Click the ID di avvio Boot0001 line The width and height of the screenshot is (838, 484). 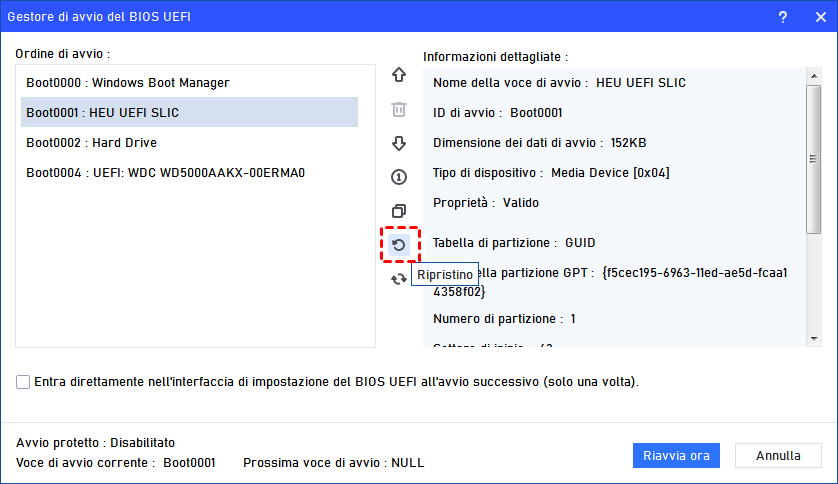click(x=498, y=113)
